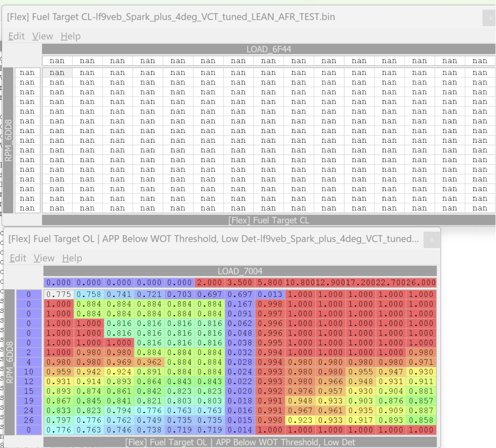Select cell with value 0.167
This screenshot has height=448, width=496.
240,304
